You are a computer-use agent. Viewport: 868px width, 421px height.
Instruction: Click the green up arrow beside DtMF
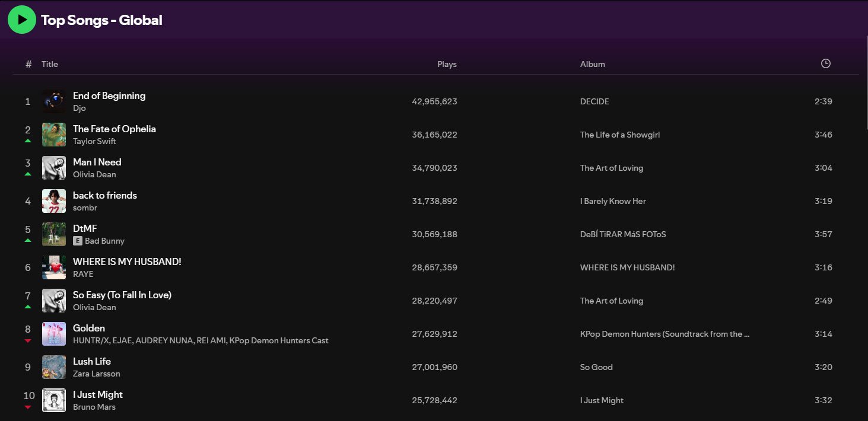27,241
